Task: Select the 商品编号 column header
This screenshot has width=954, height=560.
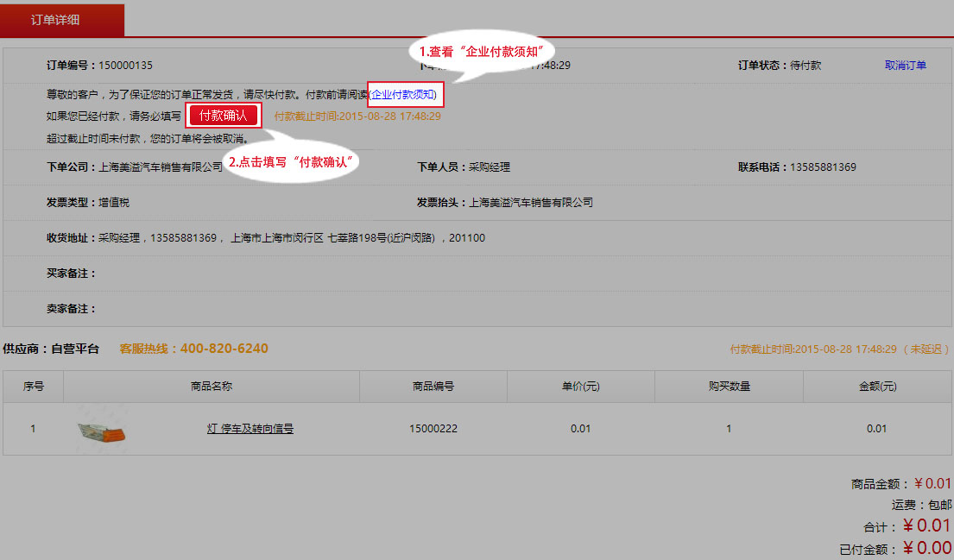Action: pos(433,387)
